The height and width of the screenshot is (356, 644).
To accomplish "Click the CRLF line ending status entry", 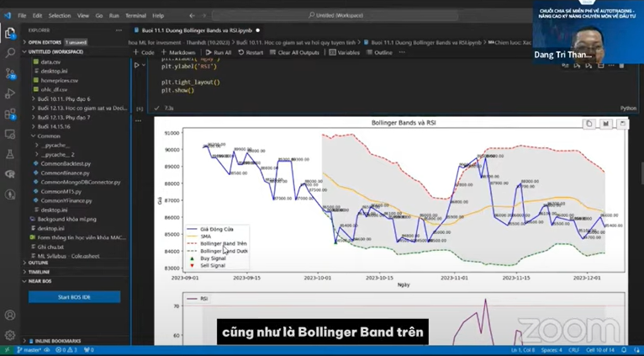I will tap(573, 350).
